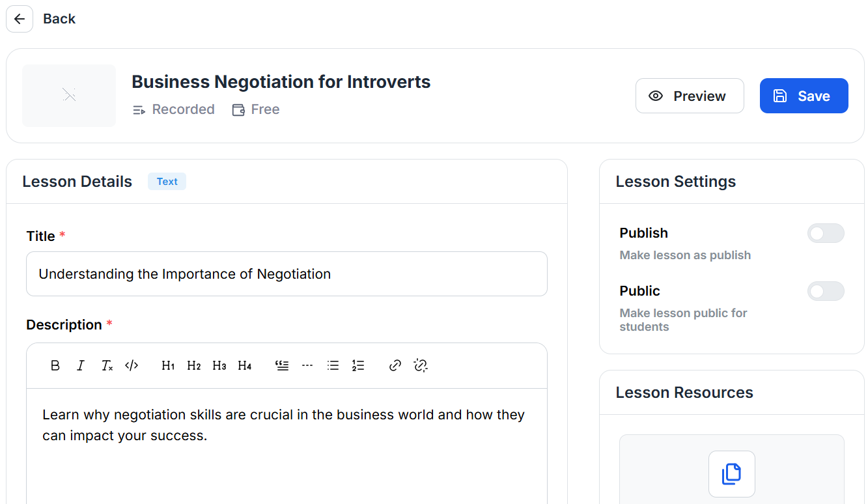
Task: Toggle bold formatting in description toolbar
Action: pos(55,366)
